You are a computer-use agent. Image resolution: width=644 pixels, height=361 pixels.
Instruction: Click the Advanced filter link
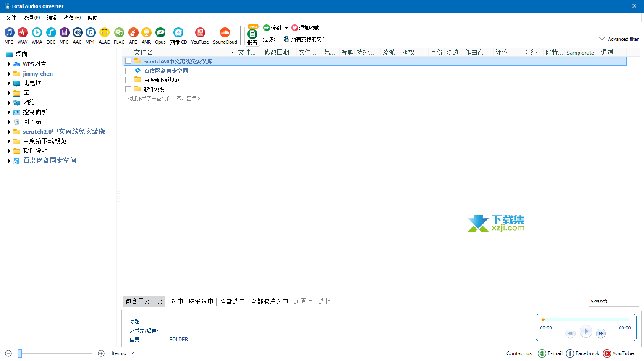coord(623,39)
